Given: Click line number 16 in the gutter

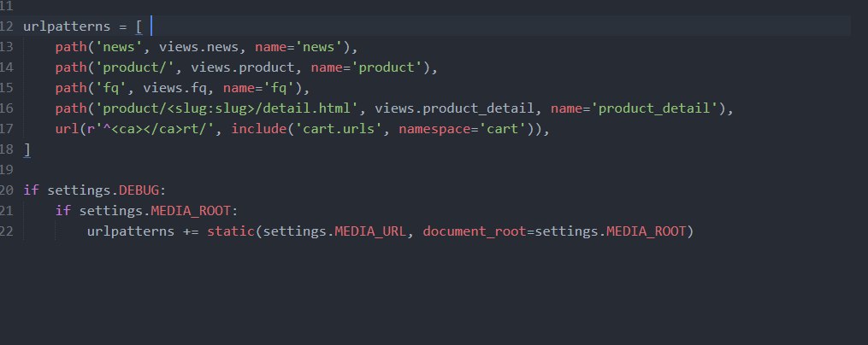Looking at the screenshot, I should pos(7,108).
